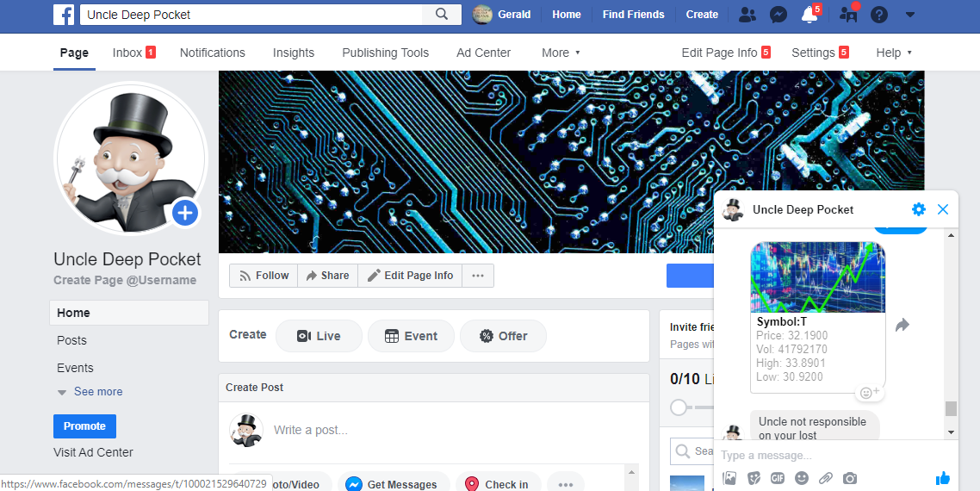Click Visit Ad Center link
This screenshot has height=491, width=980.
pyautogui.click(x=93, y=452)
